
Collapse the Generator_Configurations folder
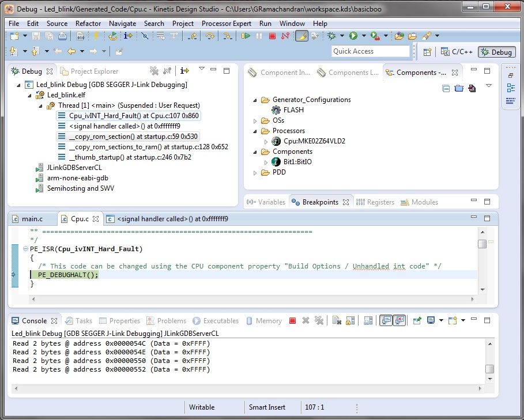click(255, 100)
